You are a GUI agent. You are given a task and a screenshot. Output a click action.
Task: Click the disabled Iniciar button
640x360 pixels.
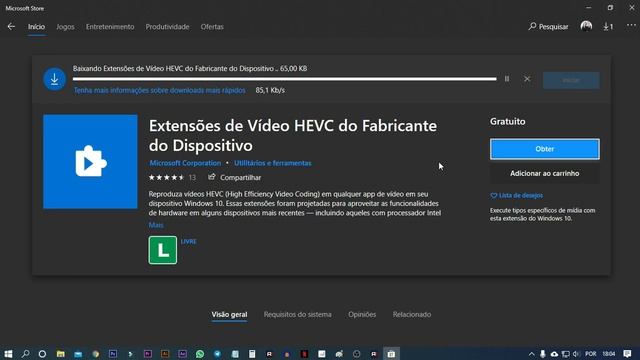[x=571, y=80]
